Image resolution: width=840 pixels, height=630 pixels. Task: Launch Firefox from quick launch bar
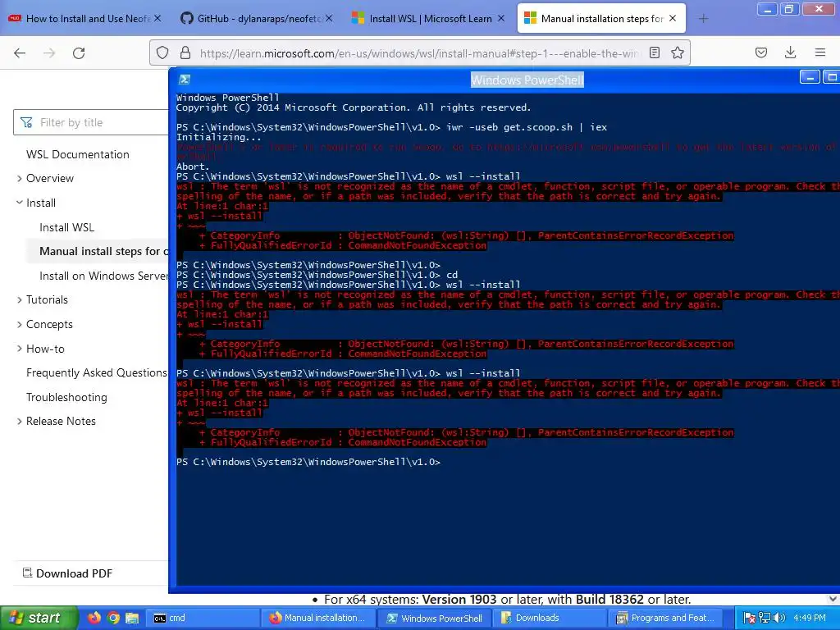(94, 618)
